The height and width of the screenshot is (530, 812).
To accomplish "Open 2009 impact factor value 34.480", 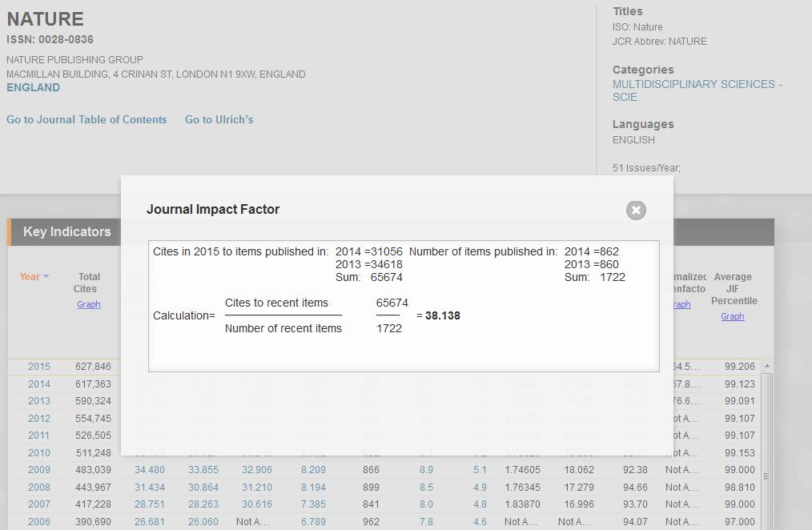I will click(x=150, y=470).
